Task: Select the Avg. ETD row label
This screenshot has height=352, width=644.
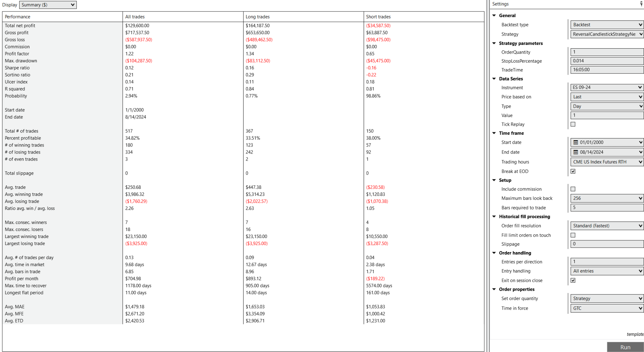Action: [14, 321]
